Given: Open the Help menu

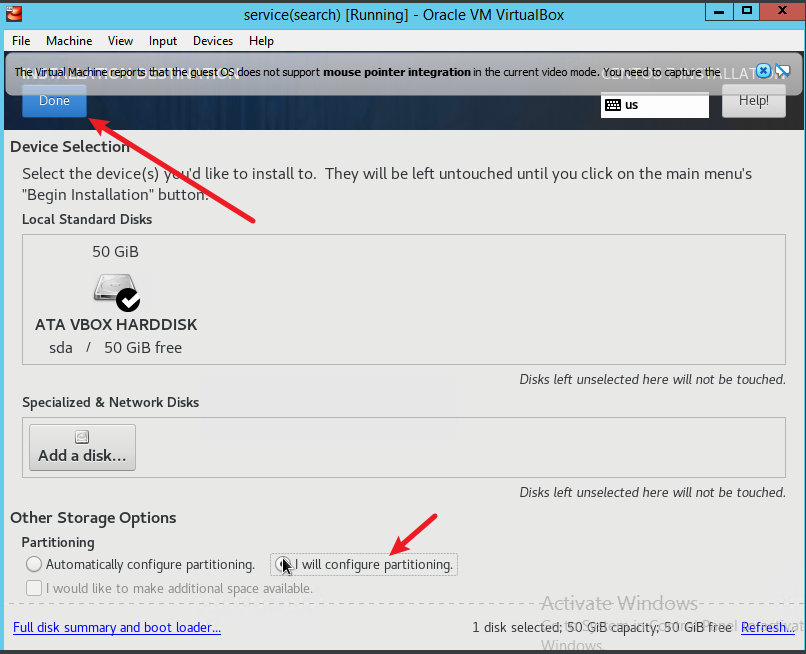Looking at the screenshot, I should (x=261, y=41).
